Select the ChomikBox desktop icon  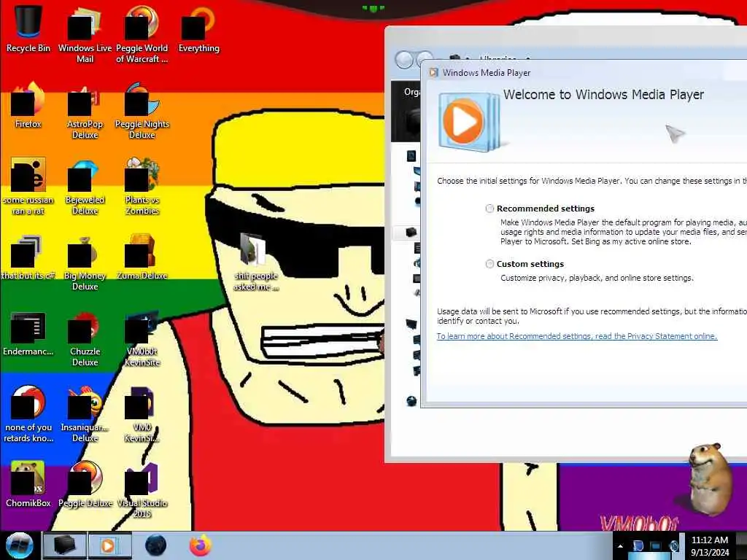click(x=28, y=484)
